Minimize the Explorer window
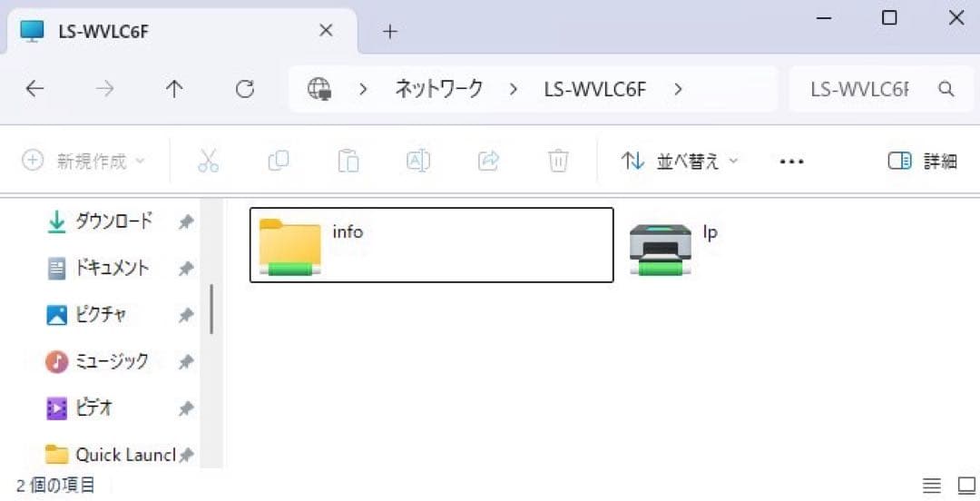The height and width of the screenshot is (501, 980). (x=824, y=18)
